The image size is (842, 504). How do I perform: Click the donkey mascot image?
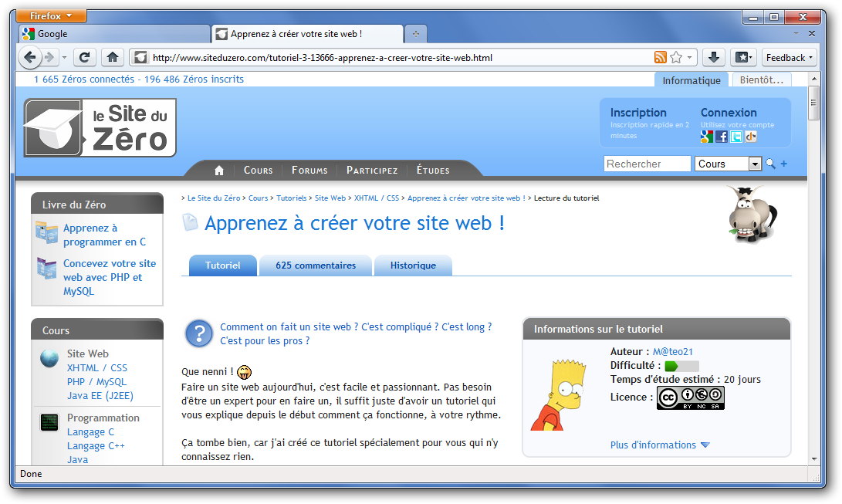coord(752,214)
